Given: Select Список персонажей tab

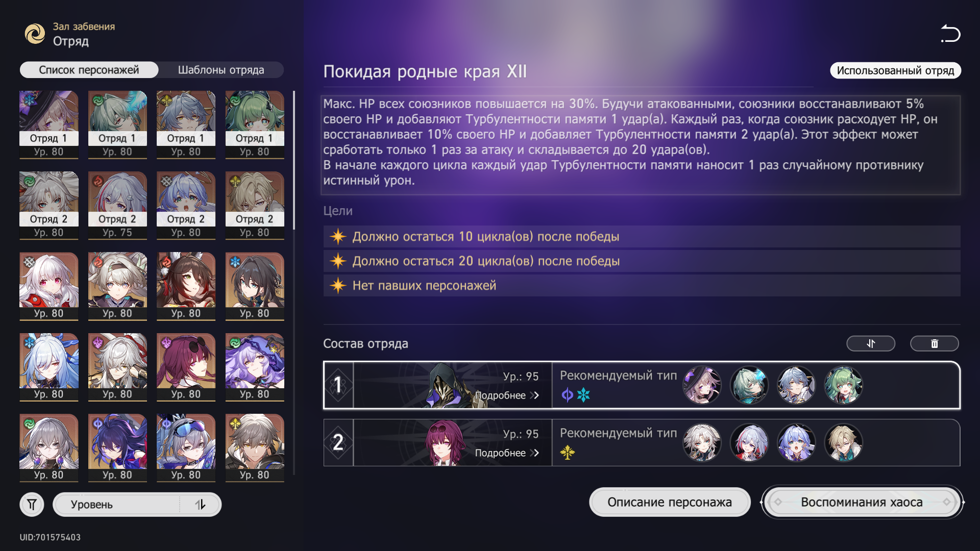Looking at the screenshot, I should [89, 70].
